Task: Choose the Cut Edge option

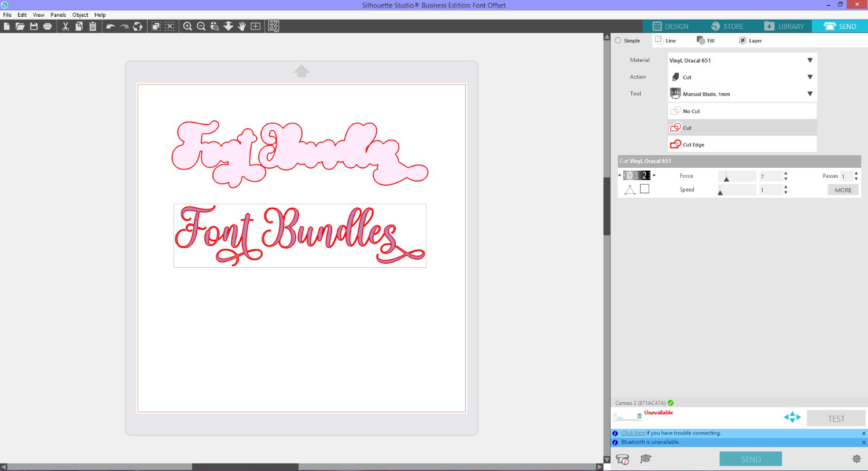Action: click(x=742, y=145)
